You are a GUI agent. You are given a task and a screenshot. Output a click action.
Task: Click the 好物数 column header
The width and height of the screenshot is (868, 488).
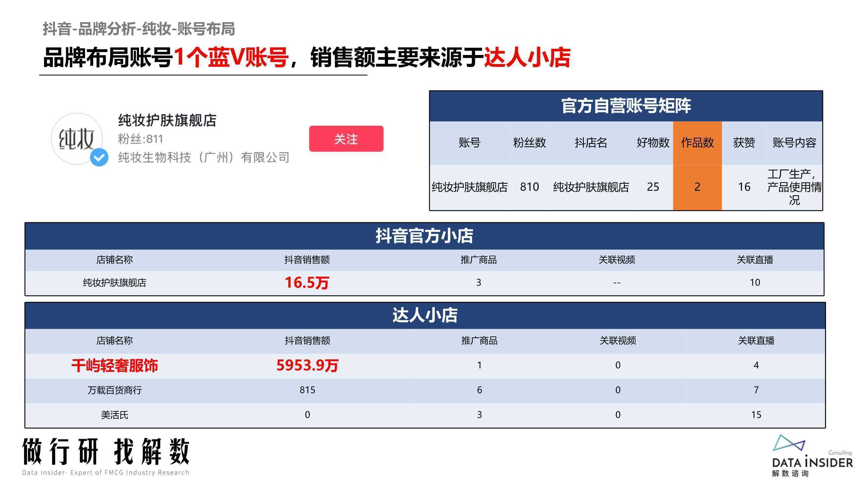click(x=653, y=143)
